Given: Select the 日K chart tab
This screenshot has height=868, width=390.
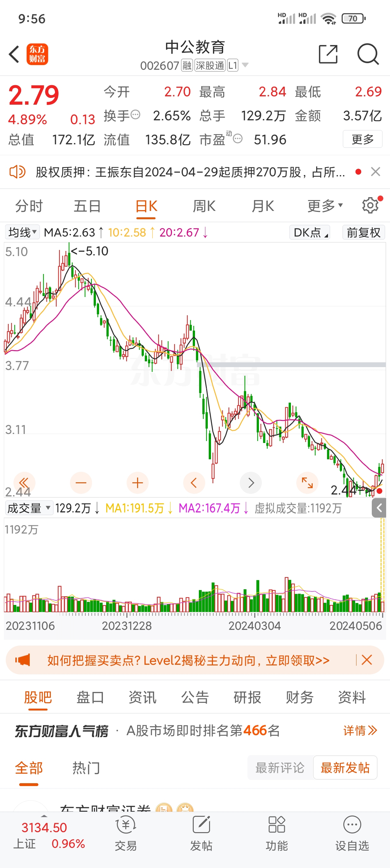Looking at the screenshot, I should point(146,206).
